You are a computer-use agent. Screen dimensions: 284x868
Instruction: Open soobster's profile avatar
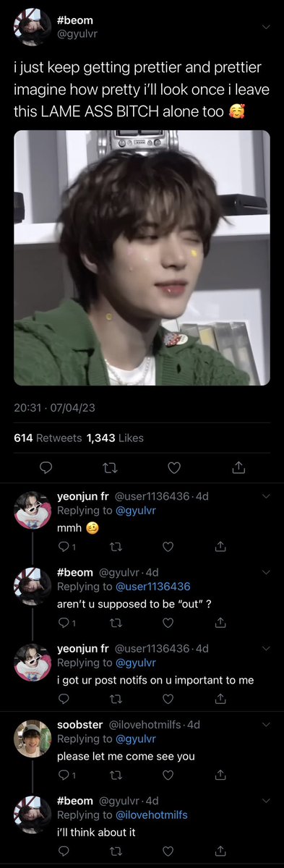(33, 738)
